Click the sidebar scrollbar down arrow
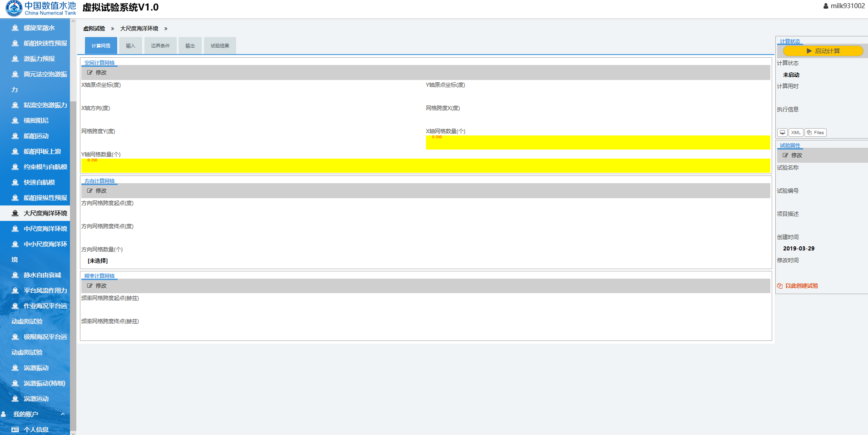This screenshot has width=868, height=435. (73, 433)
